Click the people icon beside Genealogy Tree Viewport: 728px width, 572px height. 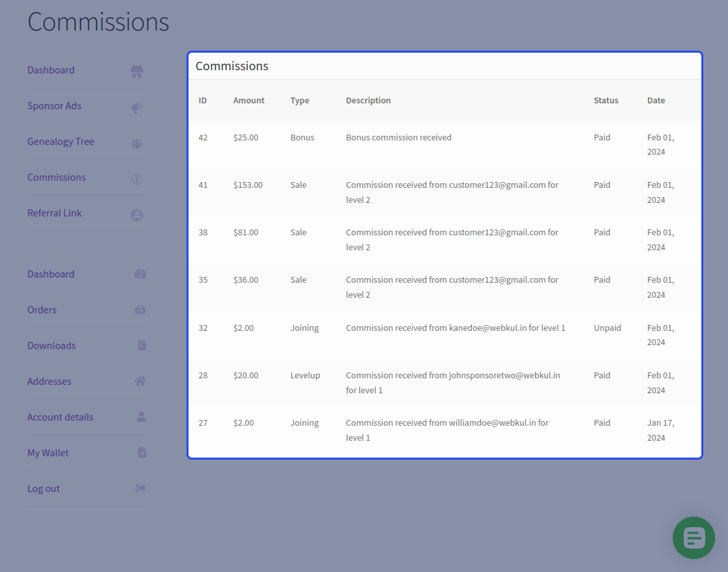coord(136,143)
